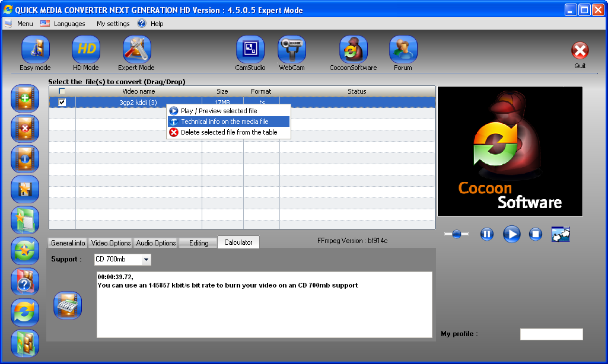Select the 3gp2 kddi (3) file name
Image resolution: width=608 pixels, height=364 pixels.
point(138,103)
